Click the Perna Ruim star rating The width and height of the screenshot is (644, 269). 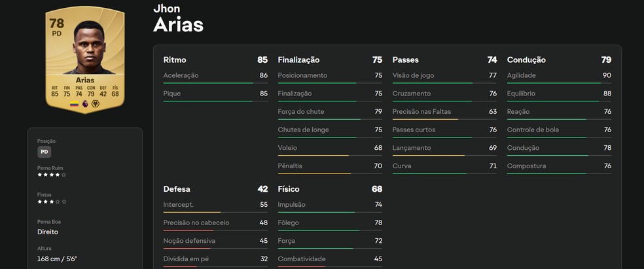[51, 175]
